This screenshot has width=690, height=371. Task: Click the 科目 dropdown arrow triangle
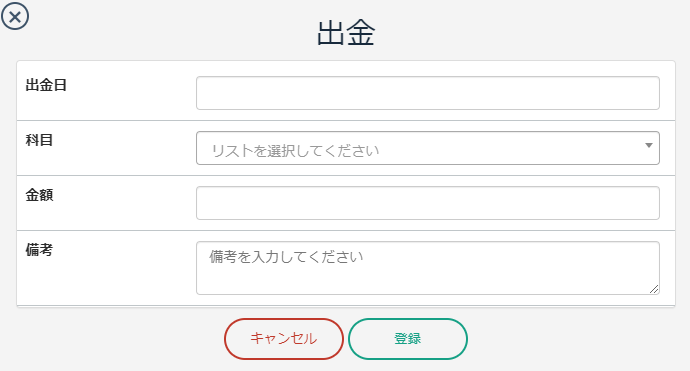[649, 146]
